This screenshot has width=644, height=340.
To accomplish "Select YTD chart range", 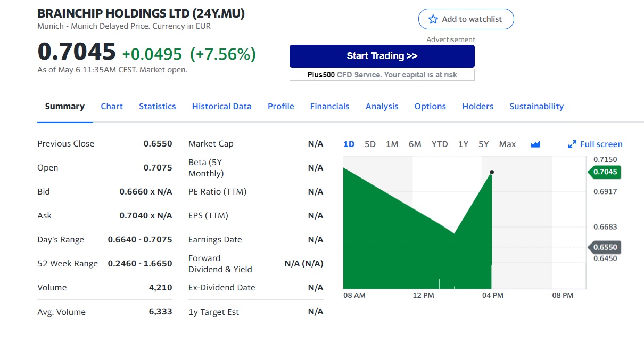I will (439, 144).
